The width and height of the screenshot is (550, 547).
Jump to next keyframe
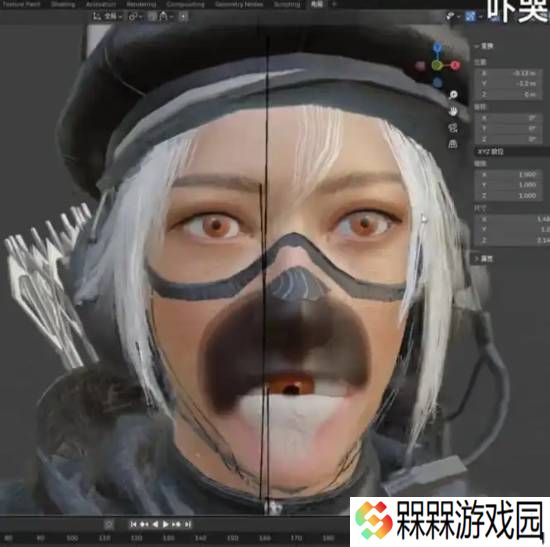176,525
